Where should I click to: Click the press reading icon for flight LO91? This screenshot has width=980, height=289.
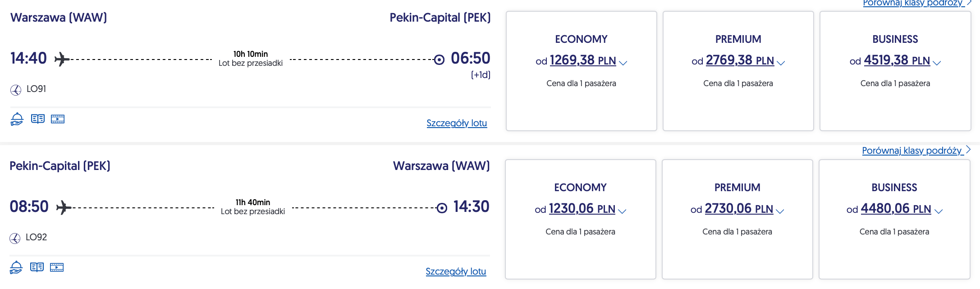tap(38, 119)
